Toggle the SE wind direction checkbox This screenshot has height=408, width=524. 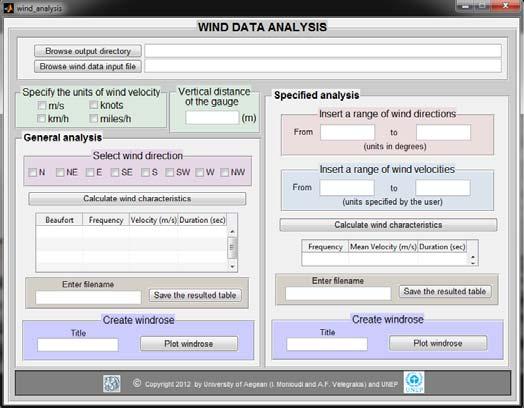point(115,172)
